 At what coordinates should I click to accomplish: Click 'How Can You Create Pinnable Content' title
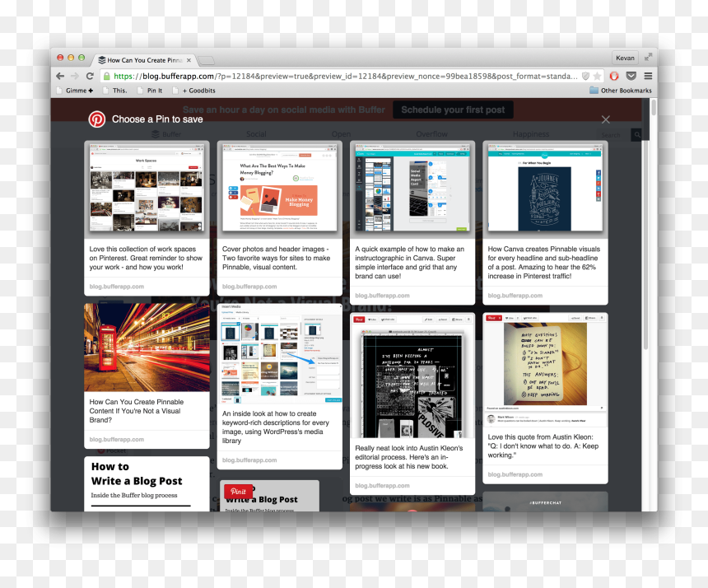click(x=137, y=410)
